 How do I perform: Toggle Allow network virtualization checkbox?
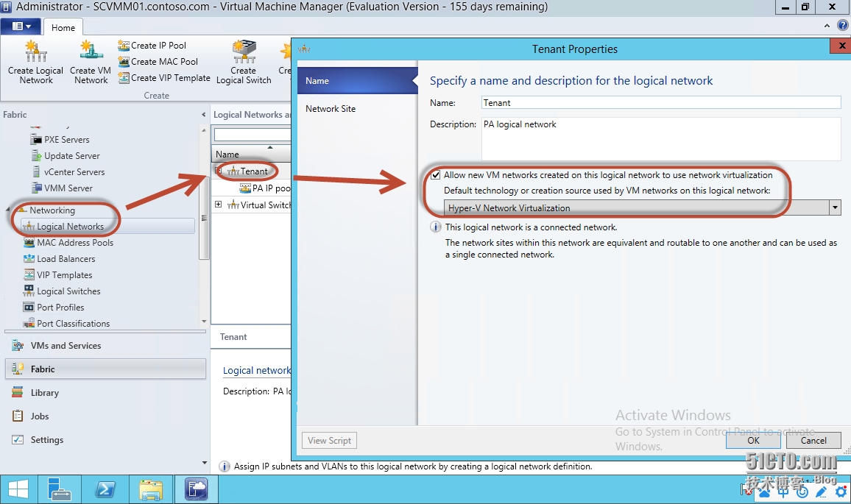[435, 175]
